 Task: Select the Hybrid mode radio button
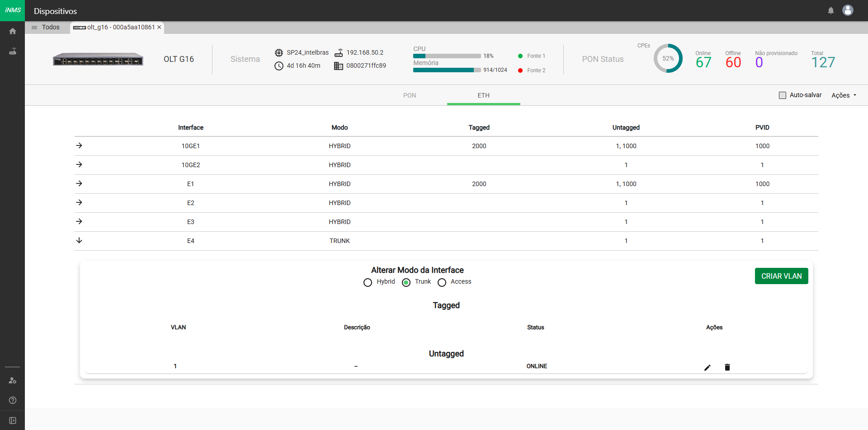click(x=368, y=282)
